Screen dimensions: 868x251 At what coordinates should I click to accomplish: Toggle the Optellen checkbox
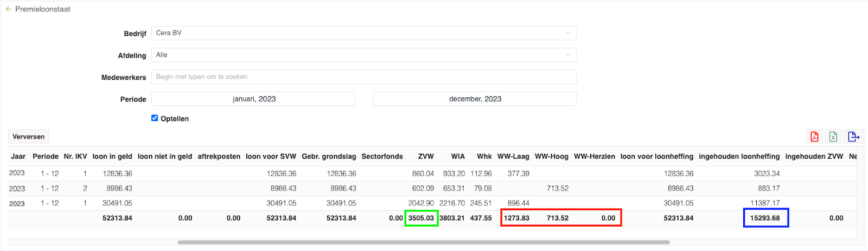point(155,118)
